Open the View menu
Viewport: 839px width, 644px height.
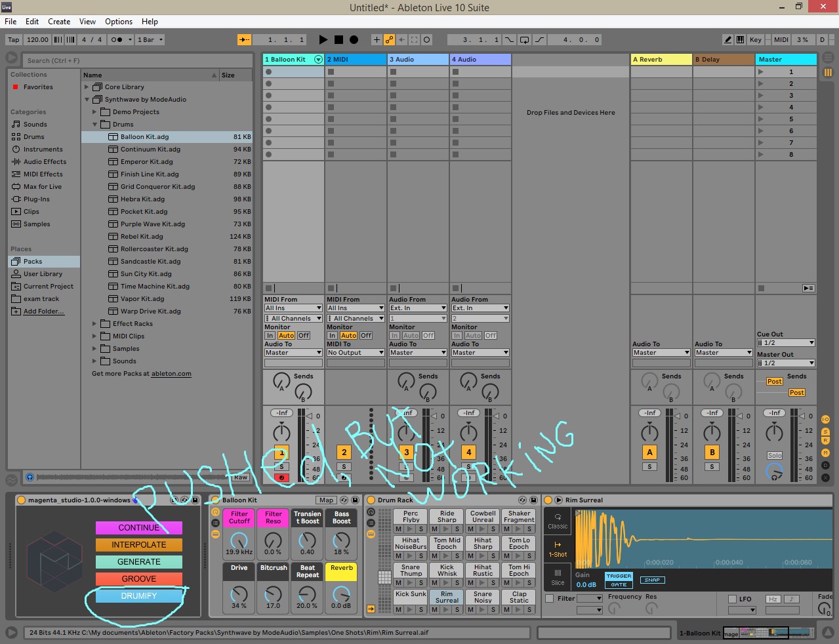87,21
